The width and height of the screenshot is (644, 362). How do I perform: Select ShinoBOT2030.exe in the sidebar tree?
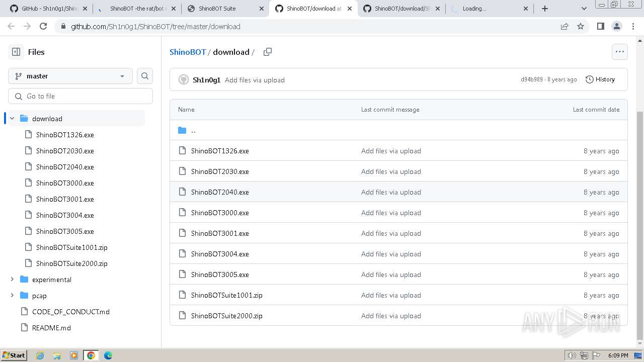(x=65, y=151)
